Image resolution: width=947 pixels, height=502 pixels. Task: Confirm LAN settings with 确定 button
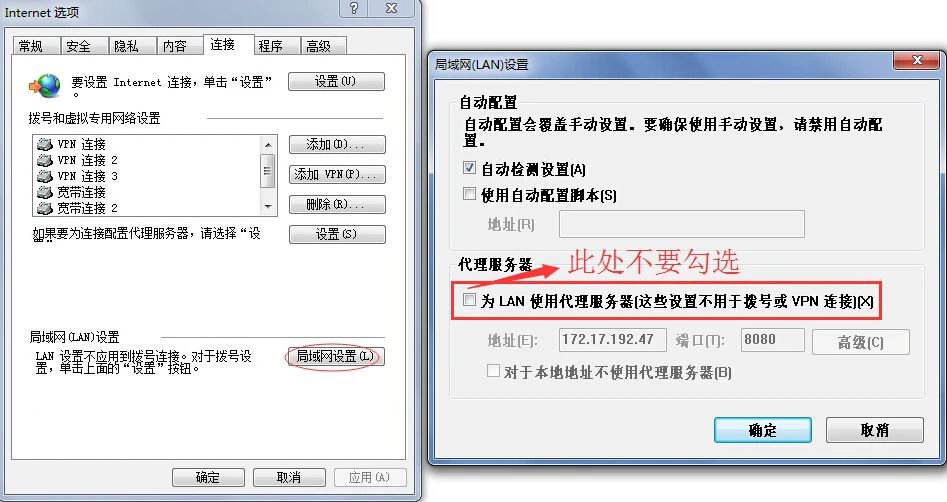(762, 430)
